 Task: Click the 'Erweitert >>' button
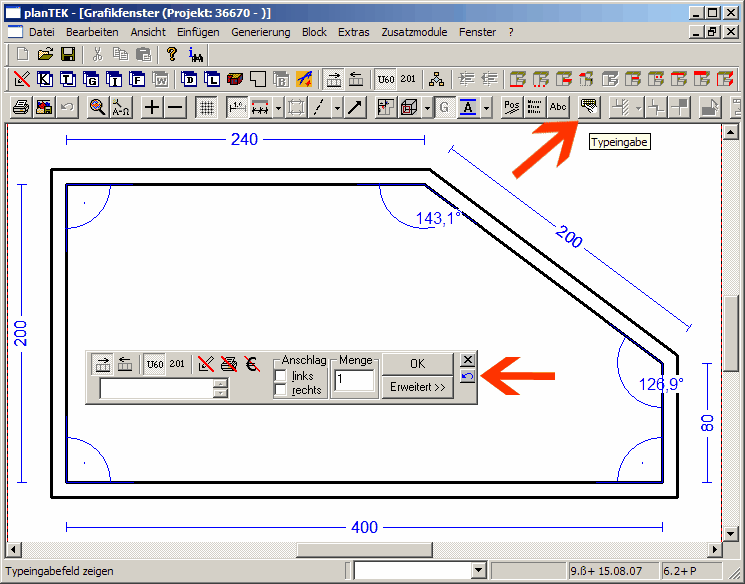417,387
